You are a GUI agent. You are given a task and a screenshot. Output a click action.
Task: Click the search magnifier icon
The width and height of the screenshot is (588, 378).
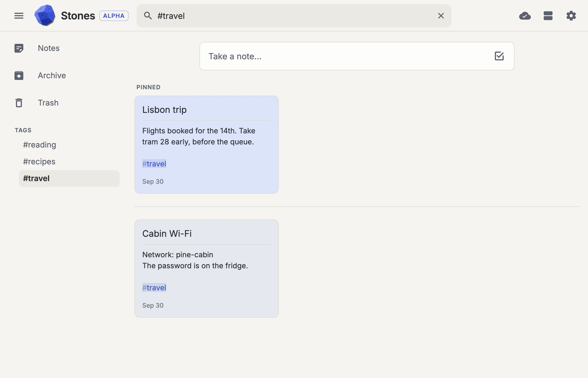[x=148, y=16]
